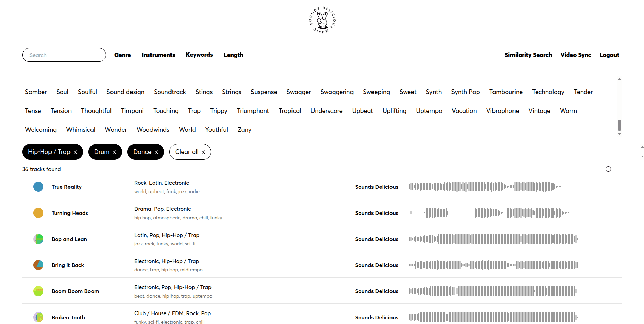
Task: Click the circle icon above the track list
Action: [608, 169]
